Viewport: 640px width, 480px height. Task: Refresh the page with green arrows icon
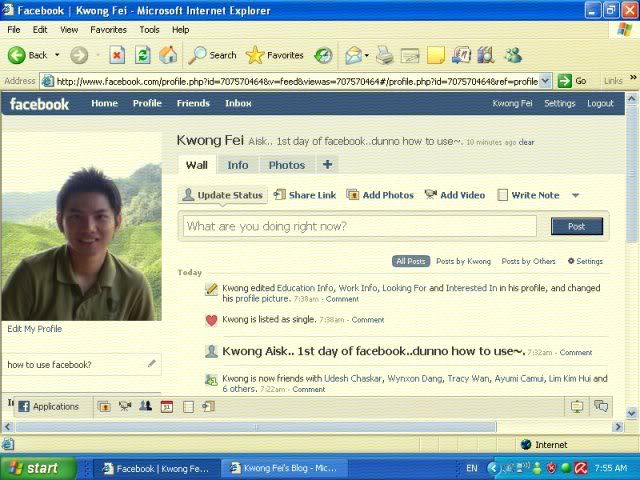point(143,55)
